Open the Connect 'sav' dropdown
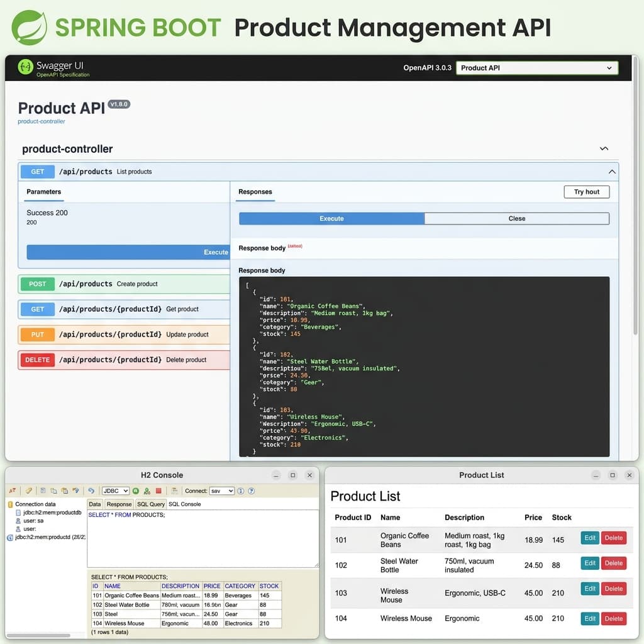The height and width of the screenshot is (644, 644). click(222, 491)
